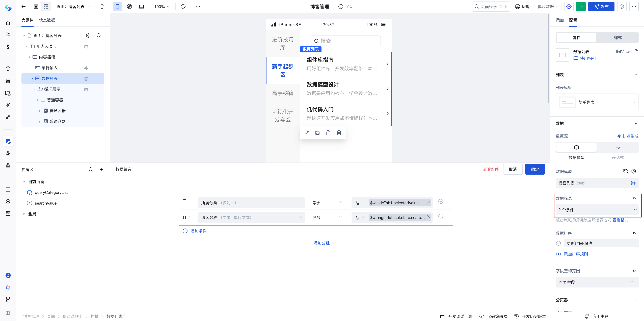Click the fx icon beside 数据排序
The height and width of the screenshot is (321, 644).
(x=634, y=233)
